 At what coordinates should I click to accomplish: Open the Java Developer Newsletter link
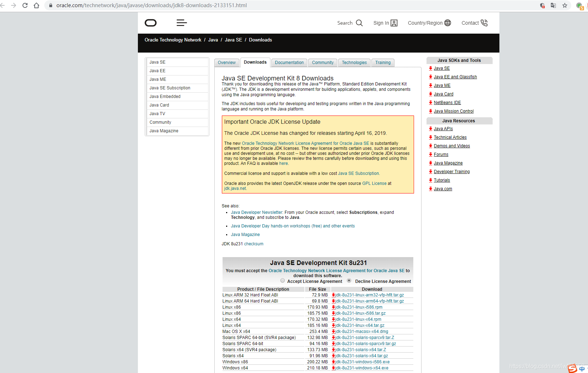256,212
